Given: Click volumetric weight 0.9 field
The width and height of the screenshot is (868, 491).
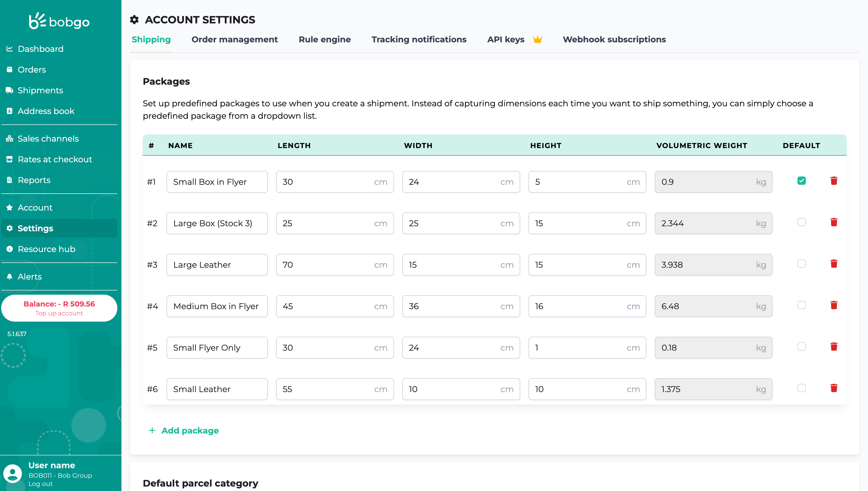Looking at the screenshot, I should pos(713,182).
